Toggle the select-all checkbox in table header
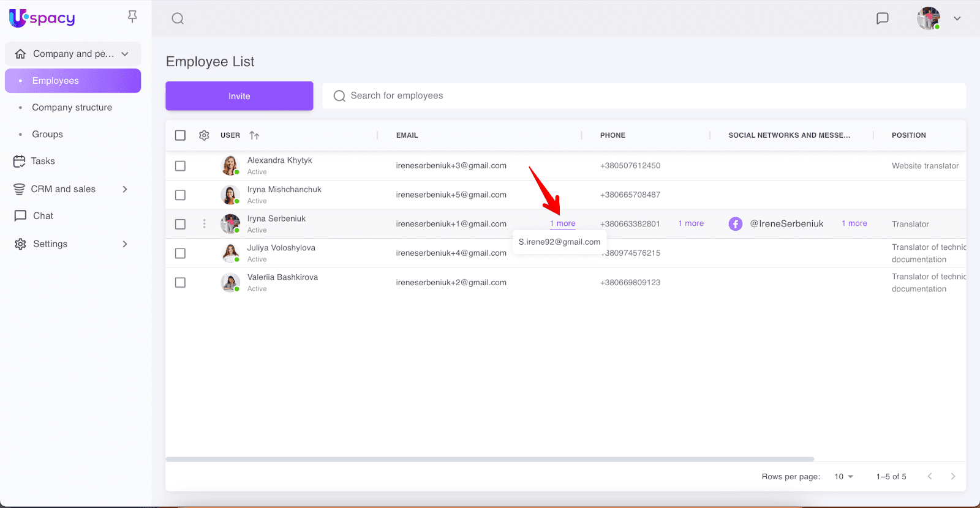 pos(180,135)
